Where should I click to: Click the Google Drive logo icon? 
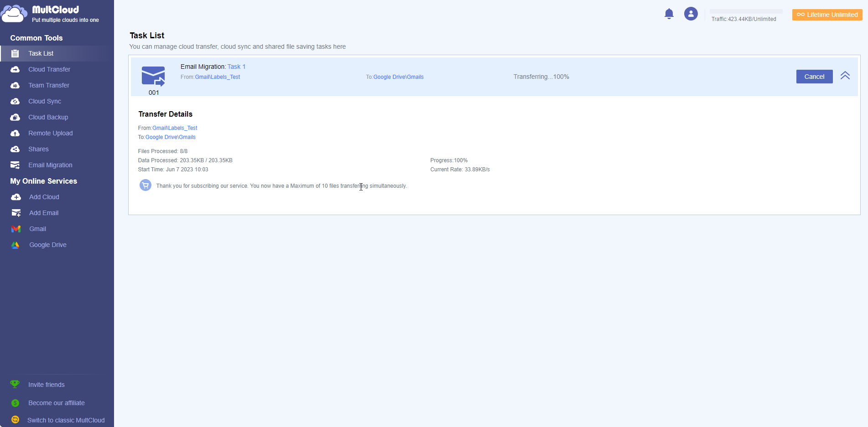pos(16,245)
